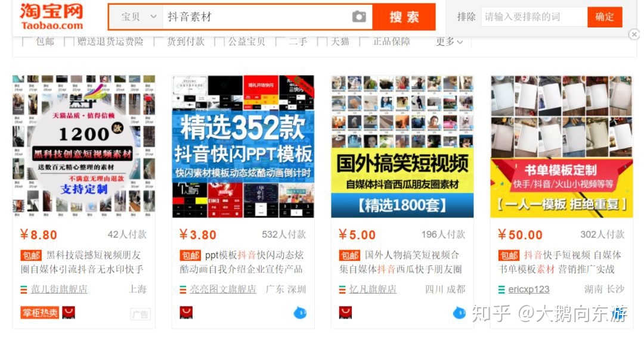Open 国外搞笑短视频 精选1800套 thumbnail
The image size is (644, 340).
click(402, 146)
